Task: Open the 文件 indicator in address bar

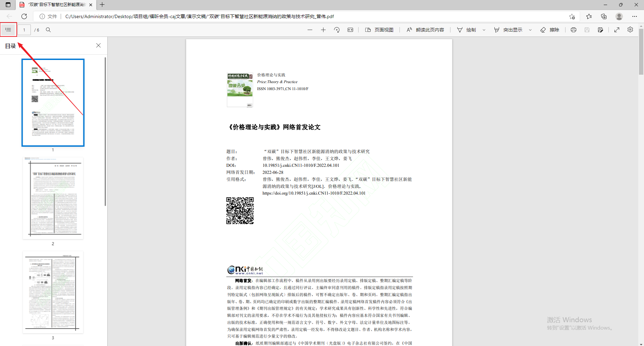Action: tap(48, 16)
